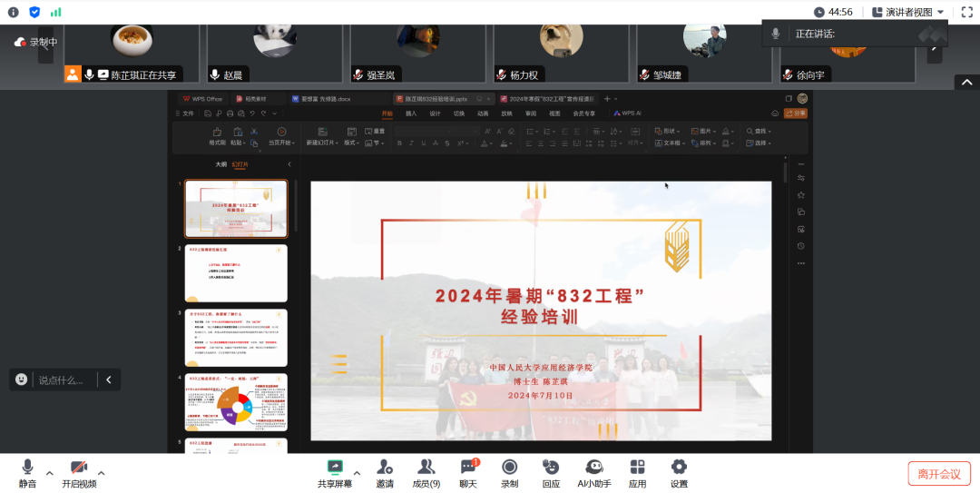Image resolution: width=980 pixels, height=493 pixels.
Task: Open the 成员(9) members list
Action: (426, 468)
